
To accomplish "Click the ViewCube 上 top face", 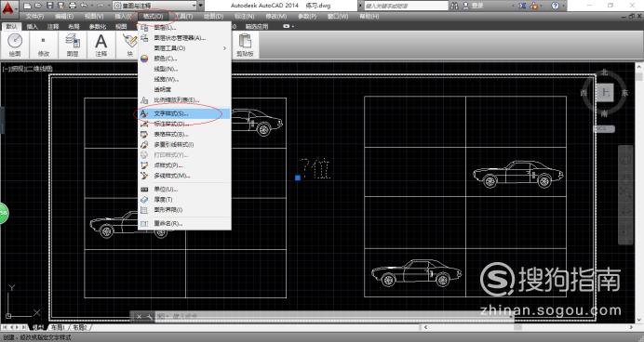I will coord(605,92).
